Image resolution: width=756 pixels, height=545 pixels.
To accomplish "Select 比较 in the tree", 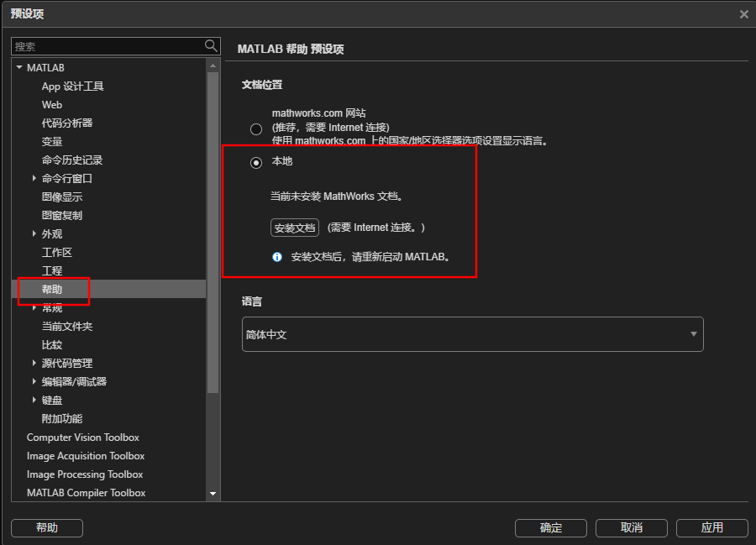I will 52,345.
